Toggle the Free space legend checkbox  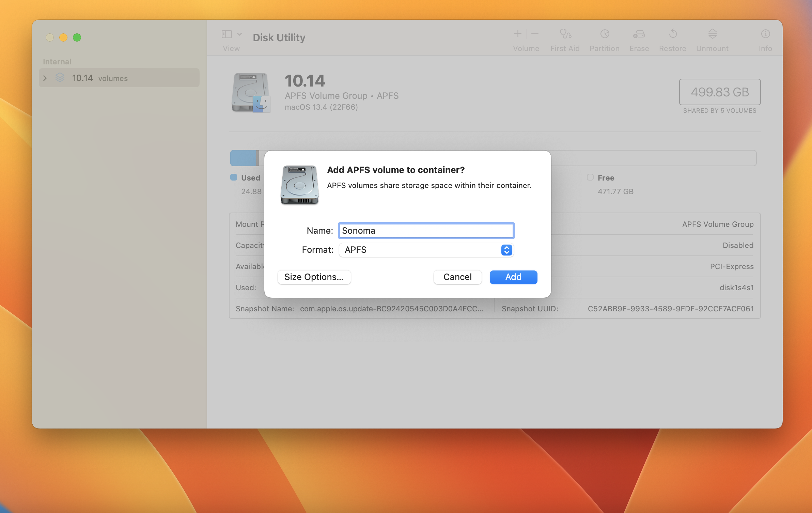click(590, 177)
